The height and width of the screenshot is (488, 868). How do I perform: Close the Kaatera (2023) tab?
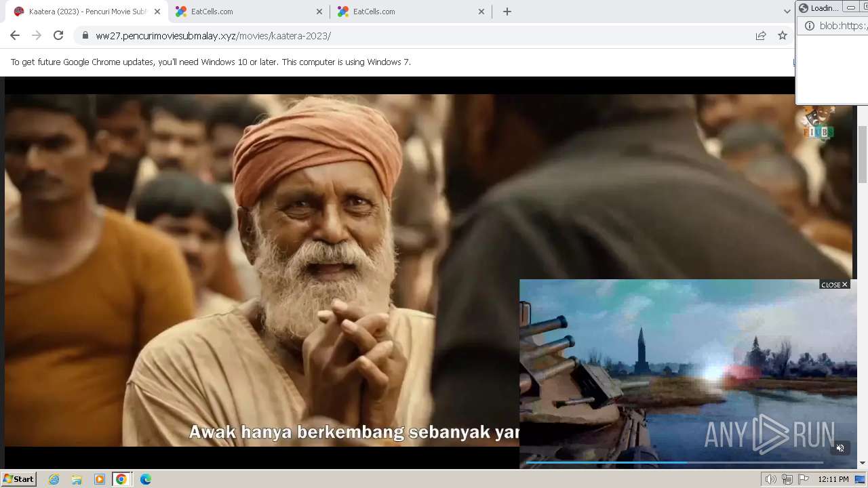pos(157,12)
